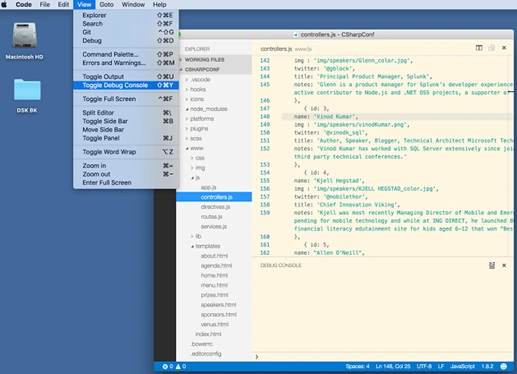The width and height of the screenshot is (517, 374).
Task: Choose Toggle Side Bar menu entry
Action: click(126, 121)
